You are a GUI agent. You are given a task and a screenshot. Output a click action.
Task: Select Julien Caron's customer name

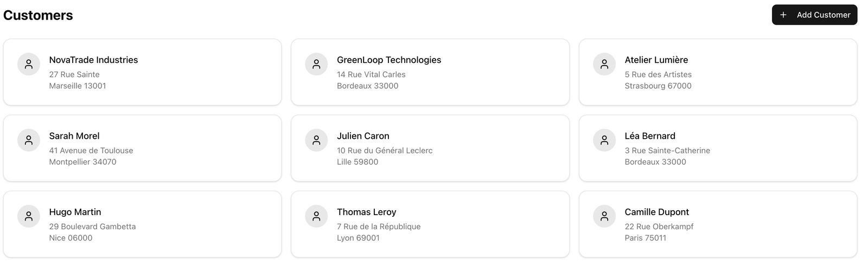coord(363,136)
